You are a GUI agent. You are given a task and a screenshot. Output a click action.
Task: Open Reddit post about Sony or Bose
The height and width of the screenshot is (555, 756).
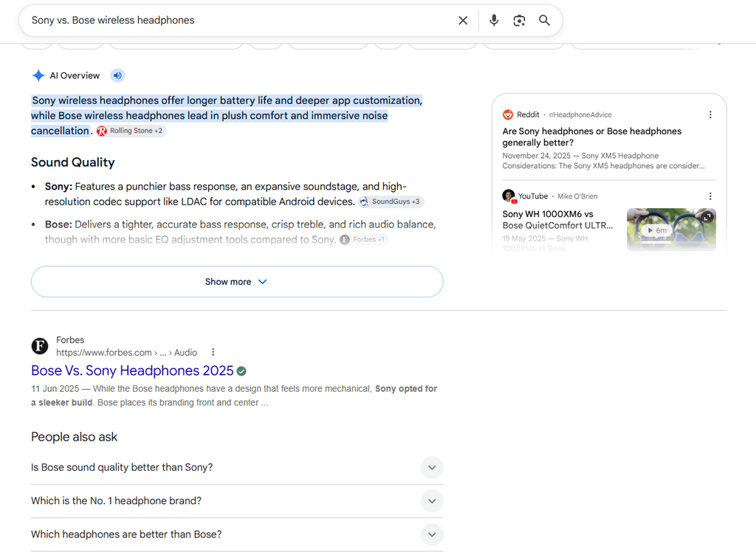coord(591,137)
